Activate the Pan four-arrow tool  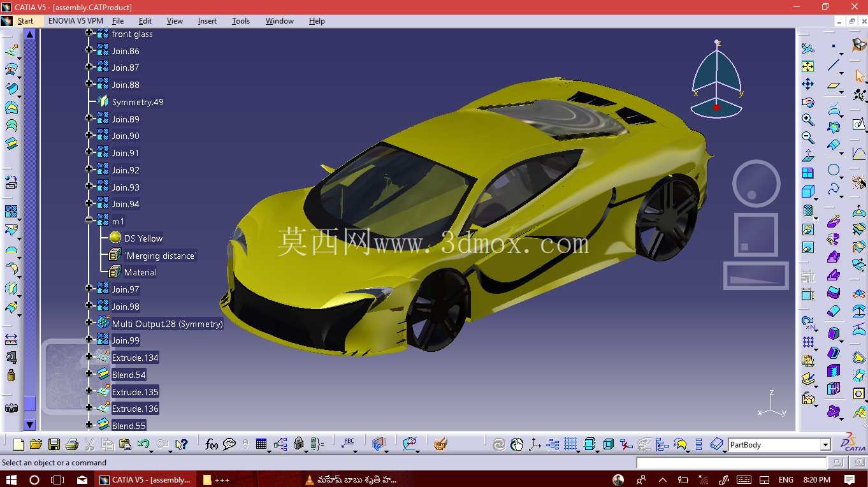point(808,84)
